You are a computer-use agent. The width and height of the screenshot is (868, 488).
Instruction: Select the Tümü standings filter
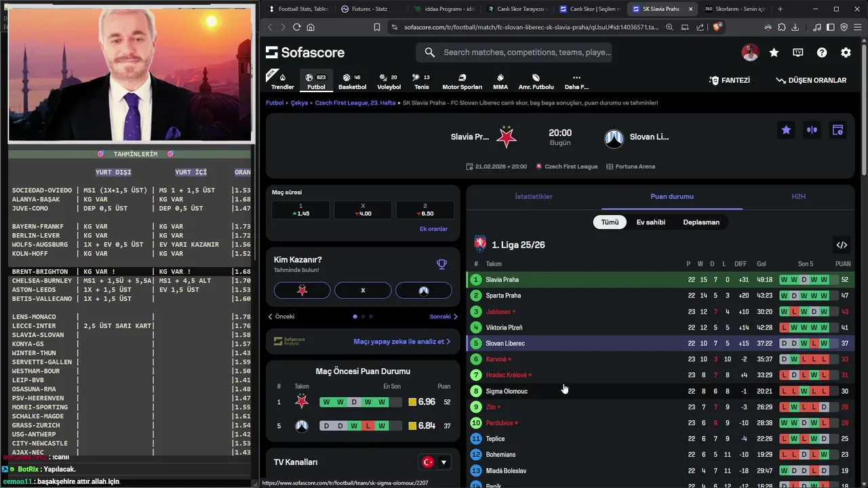(x=610, y=222)
